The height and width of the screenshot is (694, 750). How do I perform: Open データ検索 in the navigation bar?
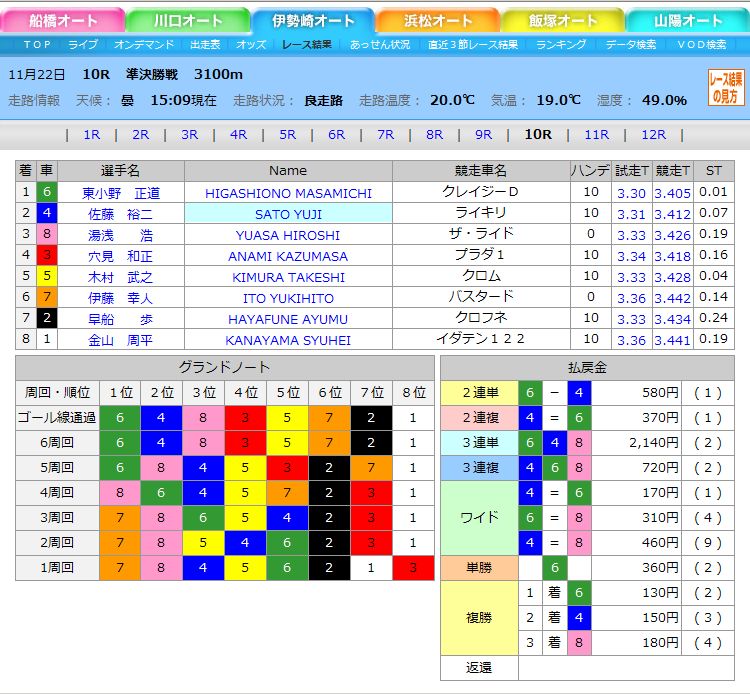pos(631,44)
